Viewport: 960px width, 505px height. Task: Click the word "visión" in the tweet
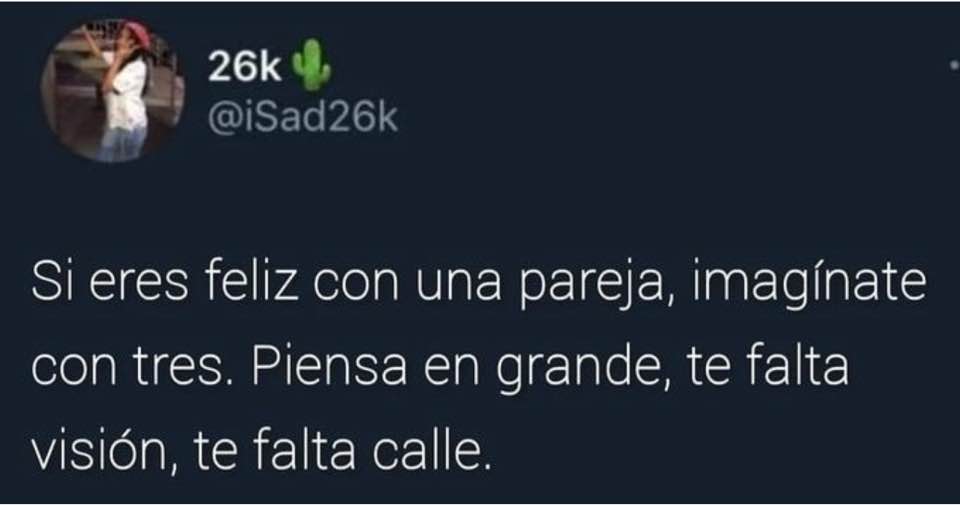(x=104, y=452)
